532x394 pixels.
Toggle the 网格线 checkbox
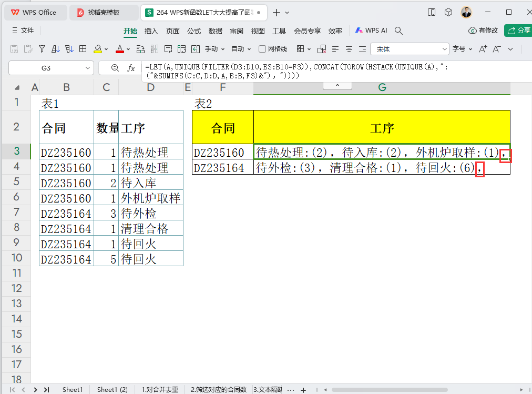coord(262,49)
